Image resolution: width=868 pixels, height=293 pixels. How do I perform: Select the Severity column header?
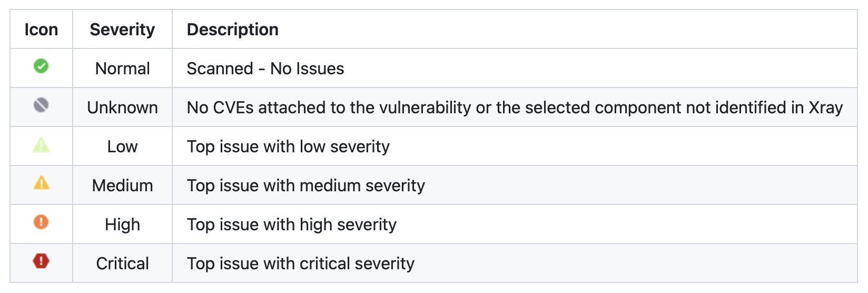(122, 30)
